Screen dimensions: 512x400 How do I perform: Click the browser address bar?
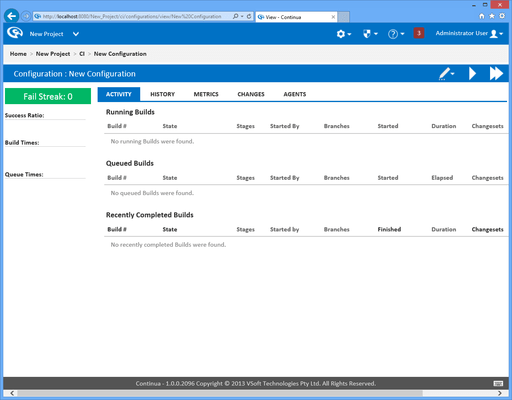[x=133, y=16]
